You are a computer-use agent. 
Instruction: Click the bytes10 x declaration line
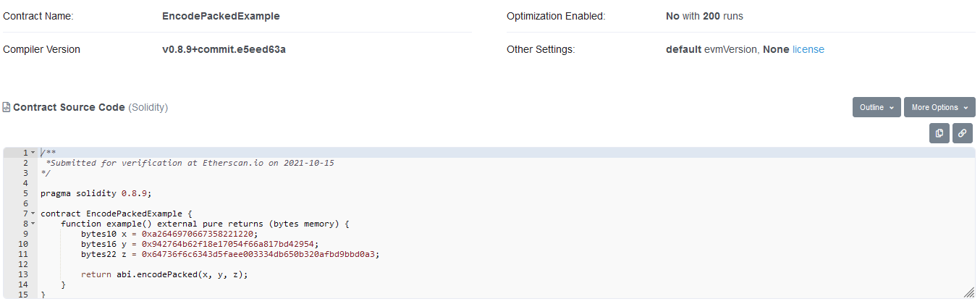[x=169, y=234]
